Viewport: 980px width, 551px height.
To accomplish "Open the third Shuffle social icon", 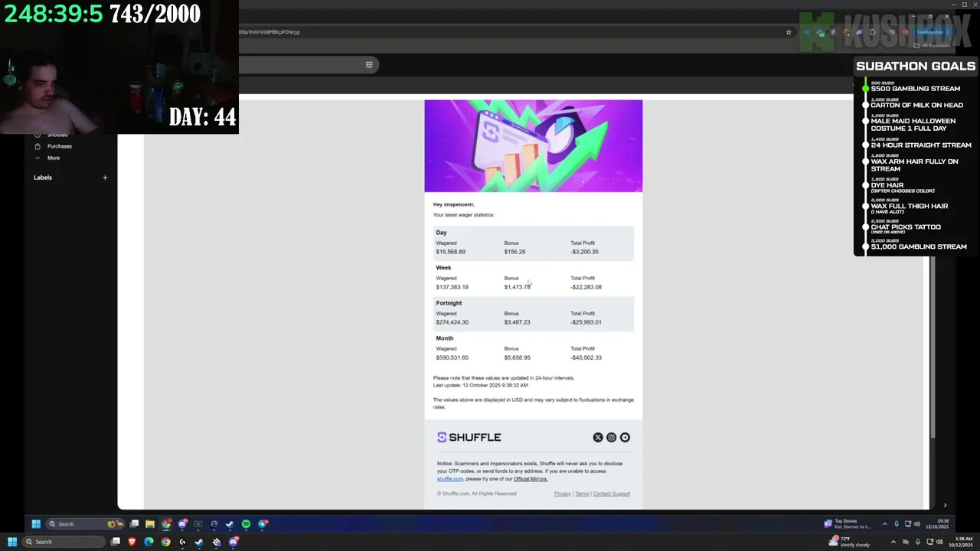I will pyautogui.click(x=625, y=437).
